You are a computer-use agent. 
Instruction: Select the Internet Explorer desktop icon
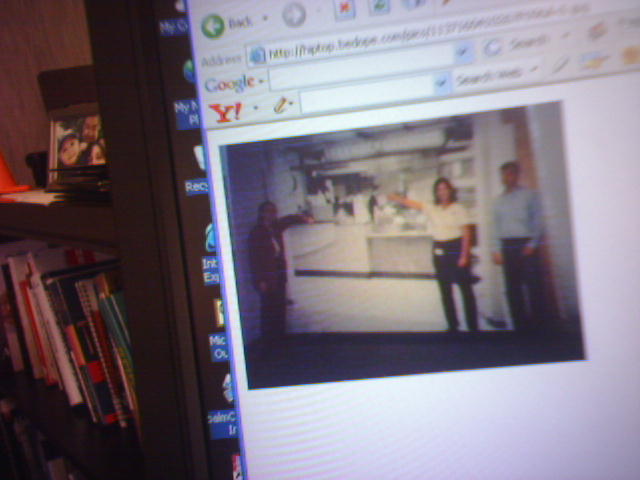(x=211, y=254)
